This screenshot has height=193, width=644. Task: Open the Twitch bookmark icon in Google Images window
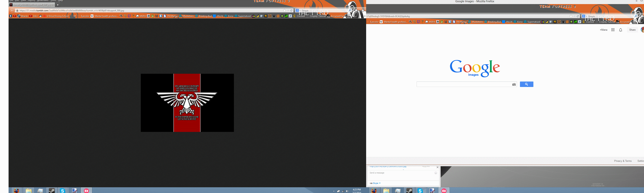pyautogui.click(x=418, y=22)
